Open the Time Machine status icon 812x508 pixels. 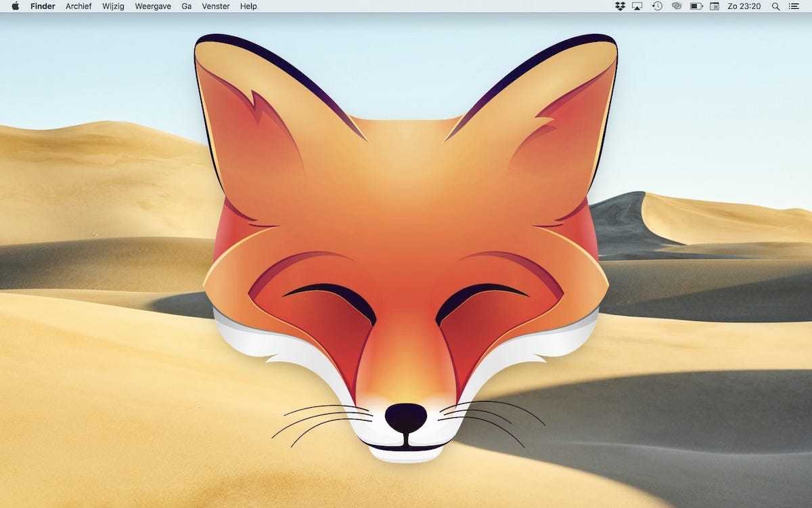coord(657,6)
